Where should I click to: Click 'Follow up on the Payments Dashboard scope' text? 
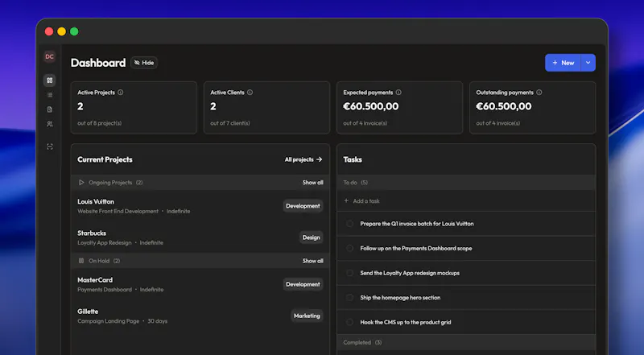pos(416,249)
